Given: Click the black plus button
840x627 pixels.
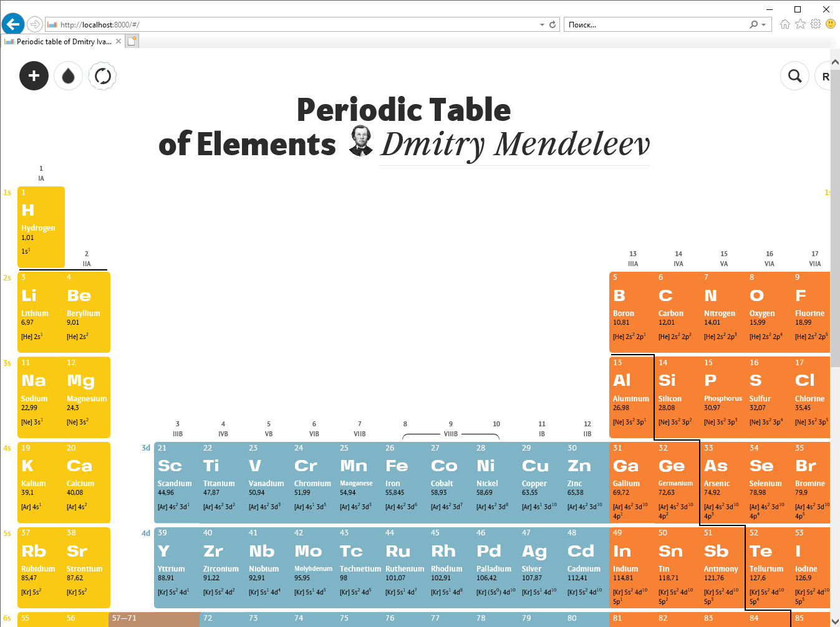Looking at the screenshot, I should tap(34, 76).
